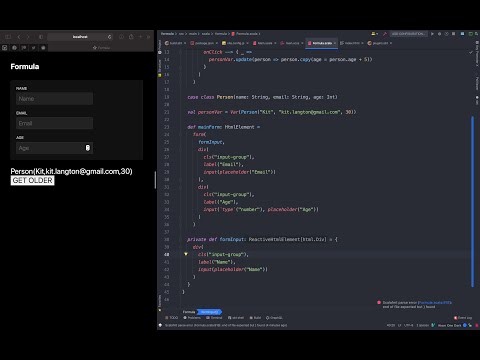This screenshot has height=360, width=480.
Task: Click the editor vertical scrollbar
Action: (472, 201)
